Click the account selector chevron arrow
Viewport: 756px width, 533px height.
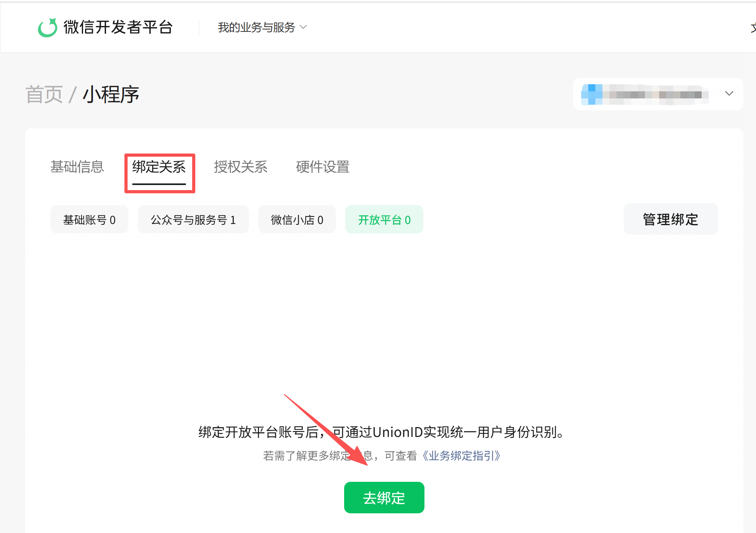tap(729, 94)
